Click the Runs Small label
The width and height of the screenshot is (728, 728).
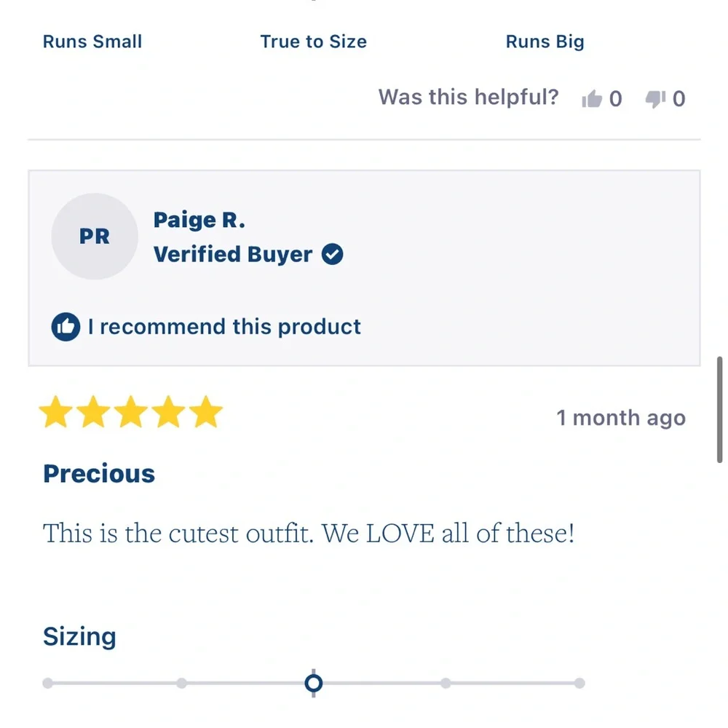(x=92, y=41)
